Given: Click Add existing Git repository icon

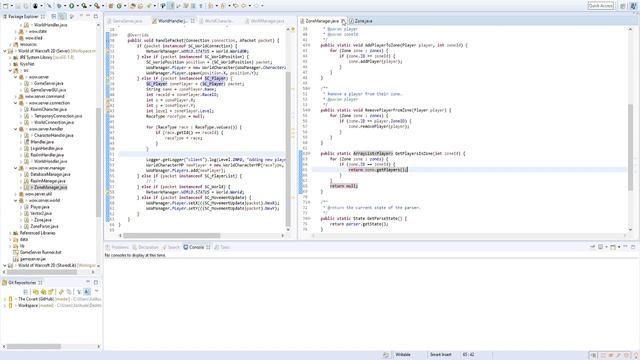Looking at the screenshot, I should pos(36,292).
